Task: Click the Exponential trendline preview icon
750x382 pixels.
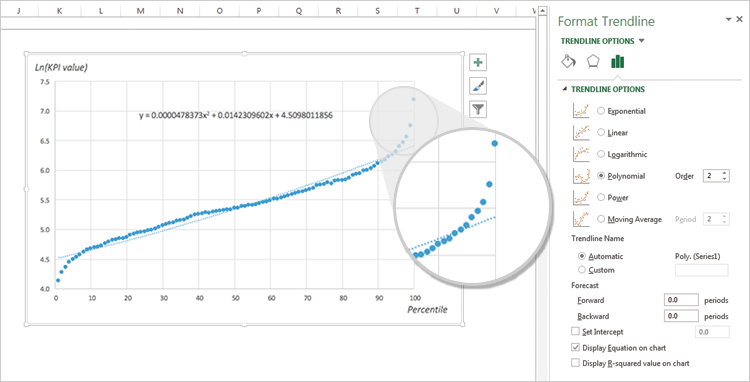Action: click(581, 111)
